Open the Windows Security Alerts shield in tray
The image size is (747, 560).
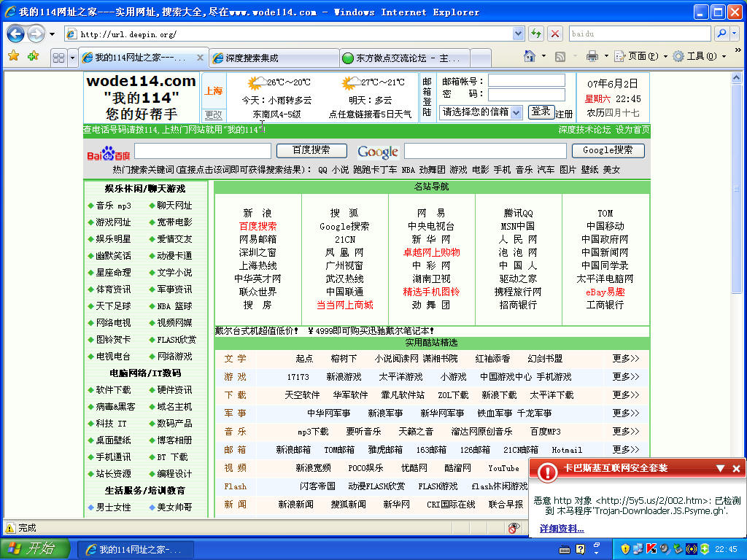point(625,549)
